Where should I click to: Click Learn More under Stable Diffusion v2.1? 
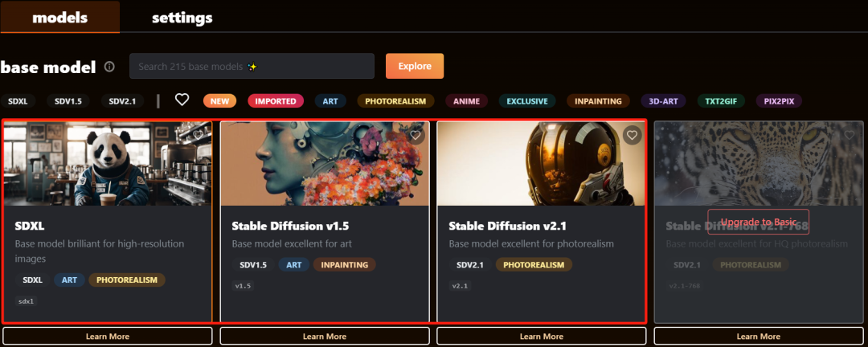point(542,336)
